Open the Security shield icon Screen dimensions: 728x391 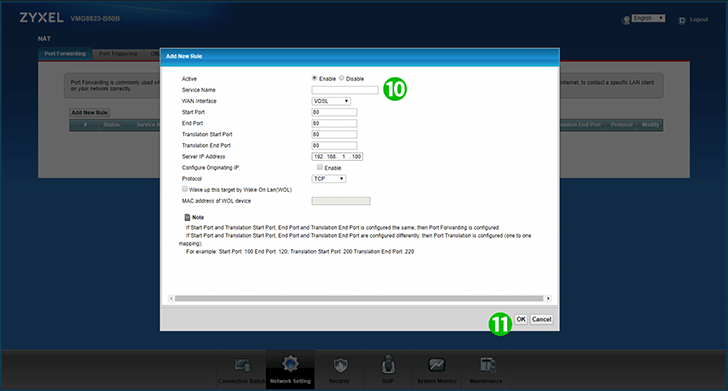tap(340, 365)
